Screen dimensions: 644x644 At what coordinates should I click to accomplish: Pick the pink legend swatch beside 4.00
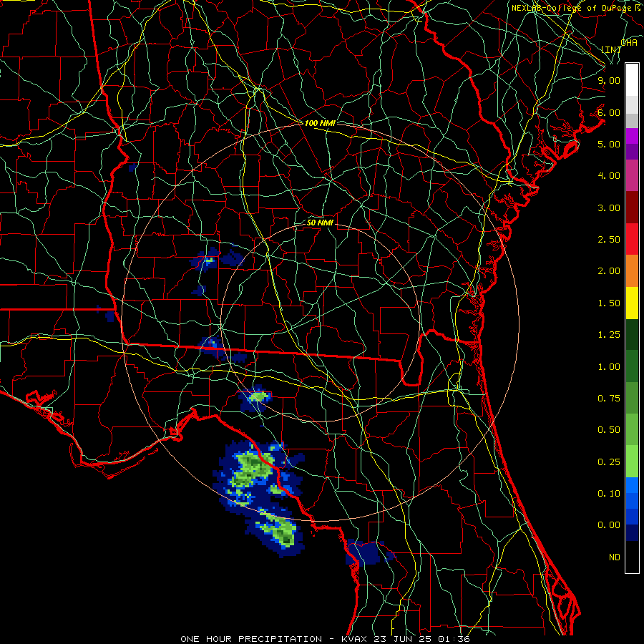click(632, 175)
